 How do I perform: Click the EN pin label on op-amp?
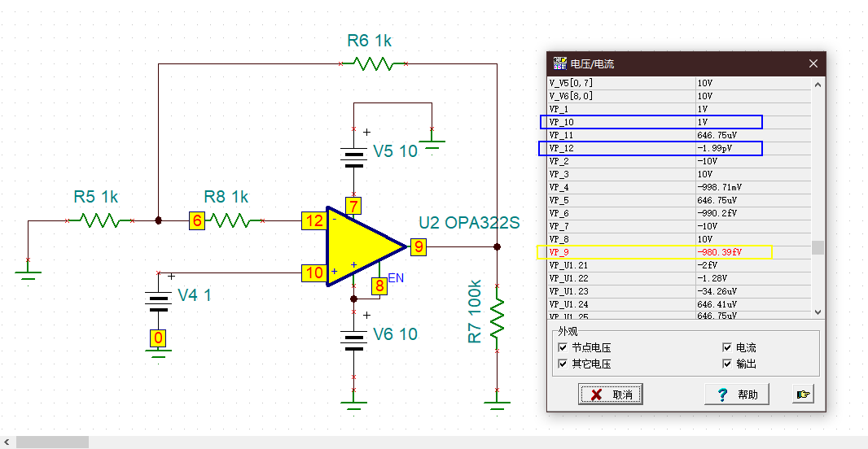(x=396, y=277)
